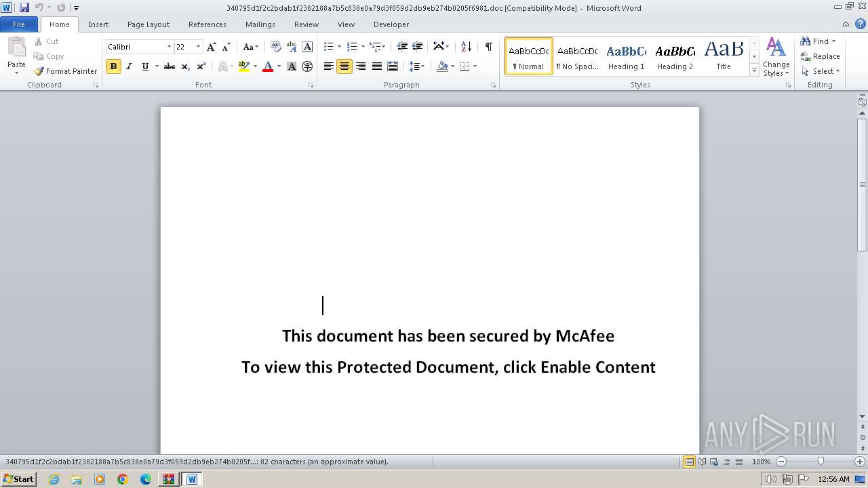This screenshot has width=868, height=488.
Task: Open the font name dropdown
Action: [169, 47]
